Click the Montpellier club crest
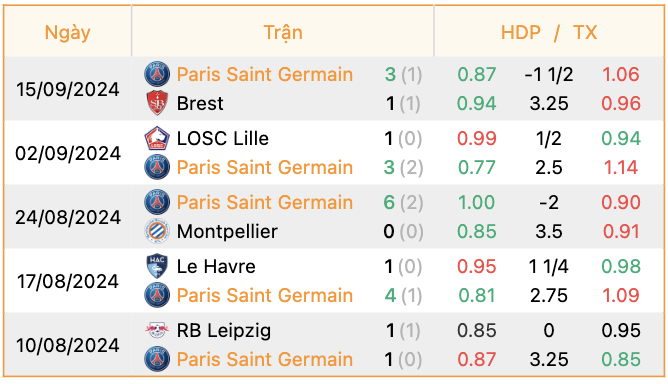 tap(157, 231)
